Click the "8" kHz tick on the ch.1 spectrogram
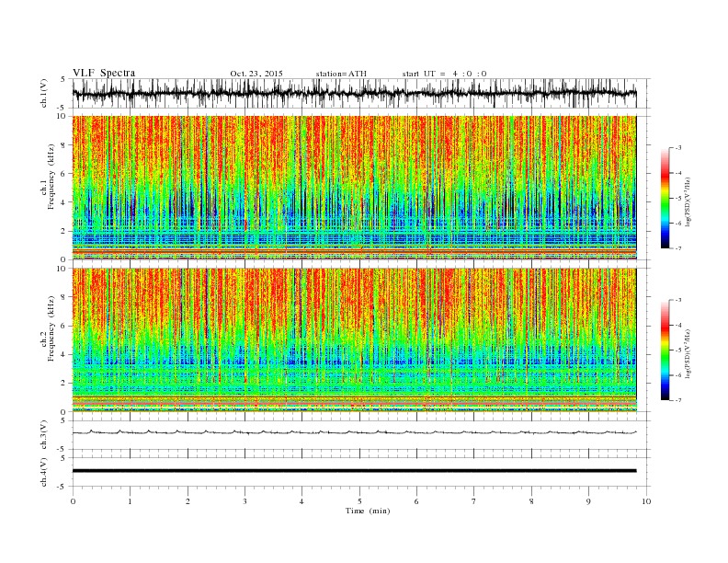Viewport: 728px width, 563px height. tap(64, 145)
